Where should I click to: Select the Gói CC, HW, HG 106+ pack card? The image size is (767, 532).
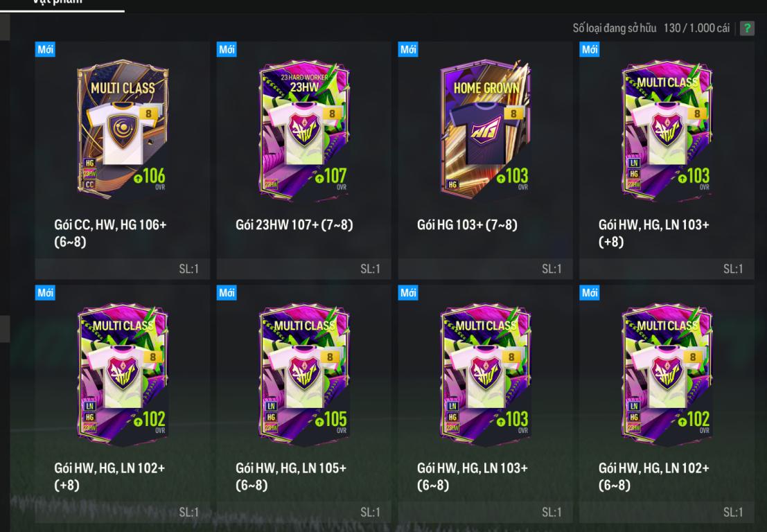122,161
